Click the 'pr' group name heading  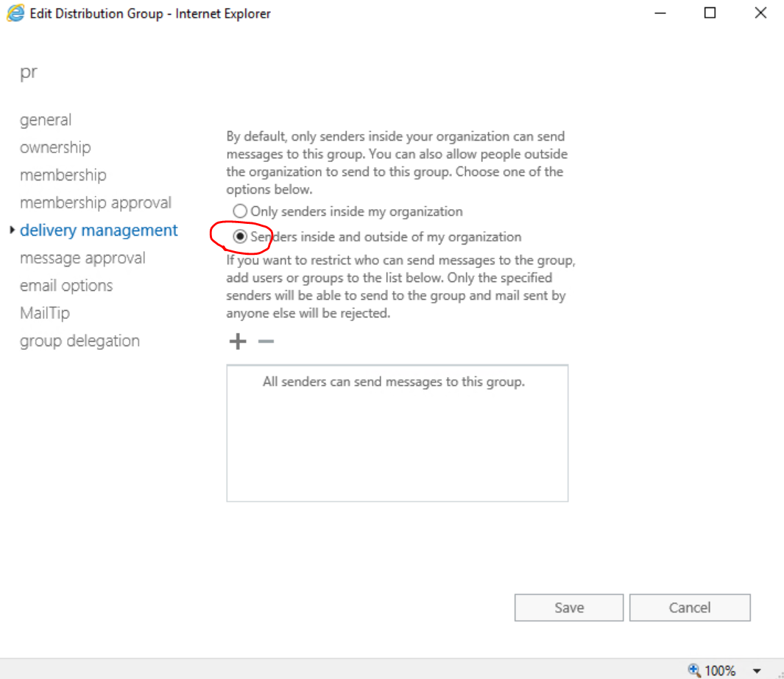[x=29, y=73]
